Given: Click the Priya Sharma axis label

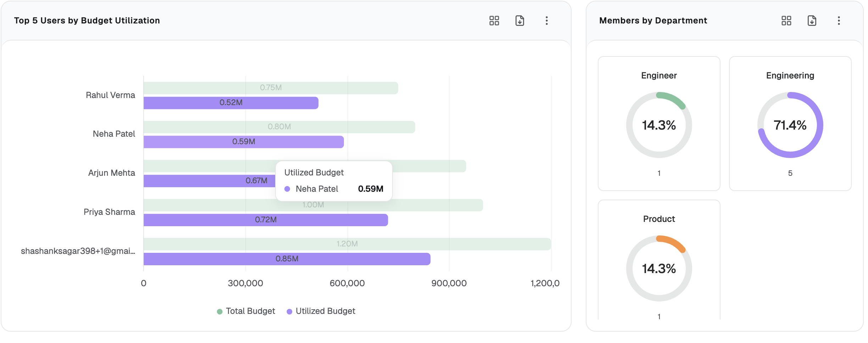Looking at the screenshot, I should [x=109, y=212].
